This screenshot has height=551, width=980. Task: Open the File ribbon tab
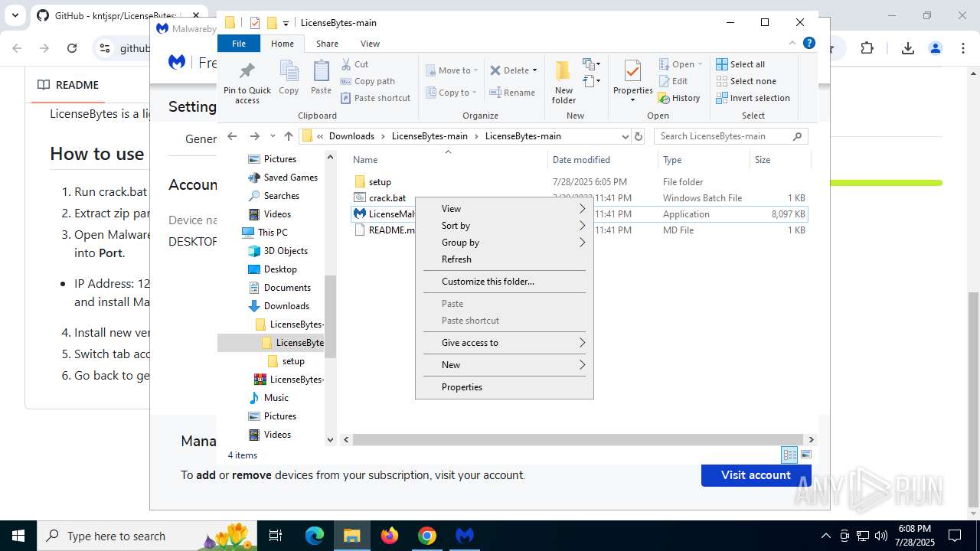click(x=239, y=44)
